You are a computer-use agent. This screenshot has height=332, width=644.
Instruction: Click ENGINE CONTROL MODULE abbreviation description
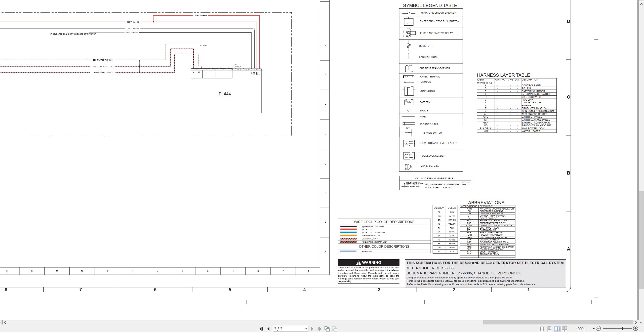pyautogui.click(x=493, y=221)
